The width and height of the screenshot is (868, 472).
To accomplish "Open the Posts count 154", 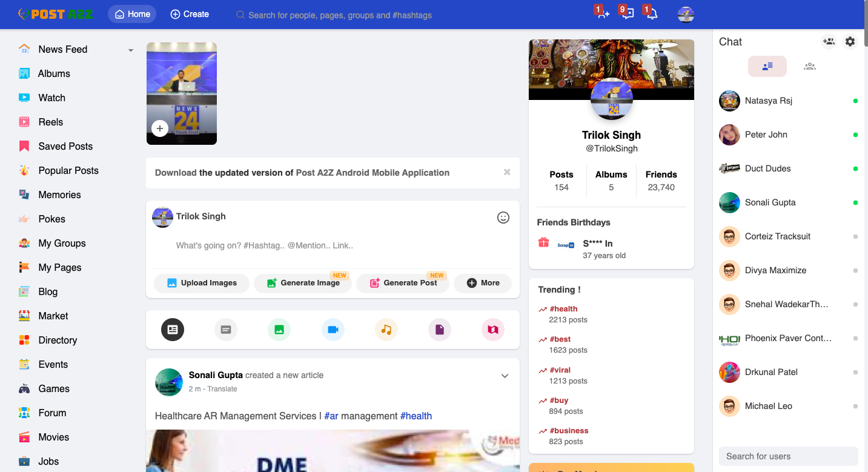I will pyautogui.click(x=562, y=181).
